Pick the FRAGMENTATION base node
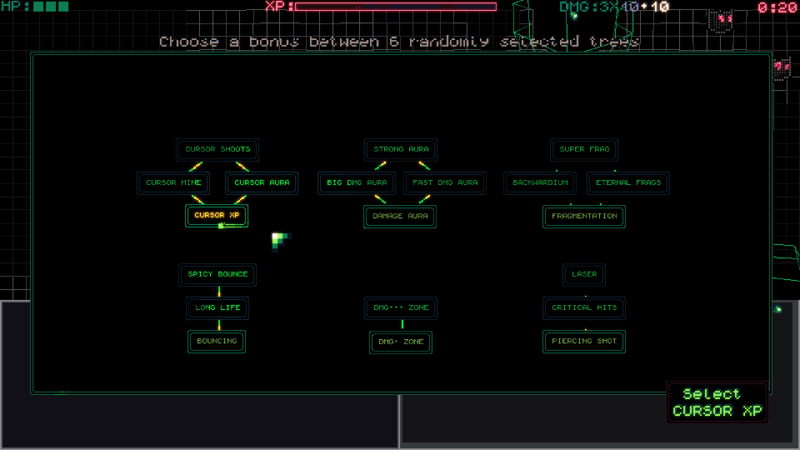The height and width of the screenshot is (450, 800). 584,216
